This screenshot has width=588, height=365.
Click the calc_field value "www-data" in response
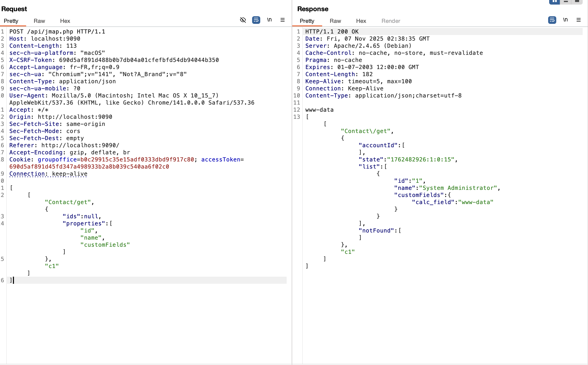coord(476,202)
